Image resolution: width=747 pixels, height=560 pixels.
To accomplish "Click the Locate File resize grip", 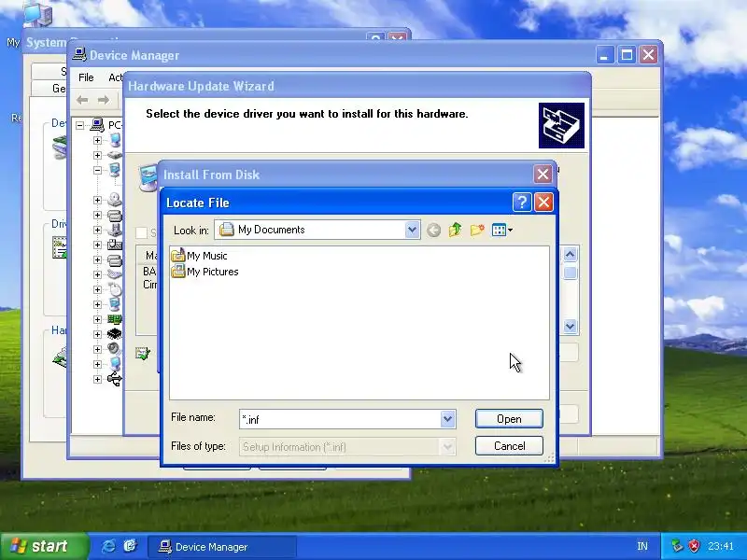I will 549,457.
